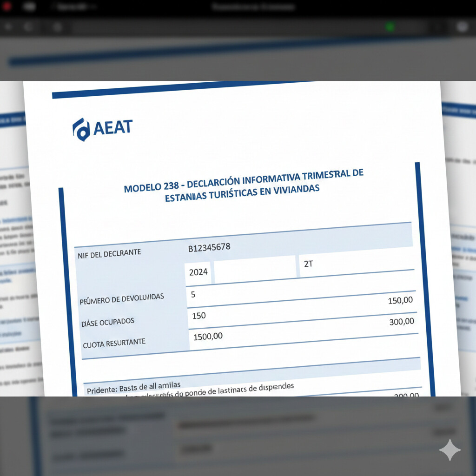Select the cuota value 1500,00
Screen dimensions: 476x476
pos(208,337)
